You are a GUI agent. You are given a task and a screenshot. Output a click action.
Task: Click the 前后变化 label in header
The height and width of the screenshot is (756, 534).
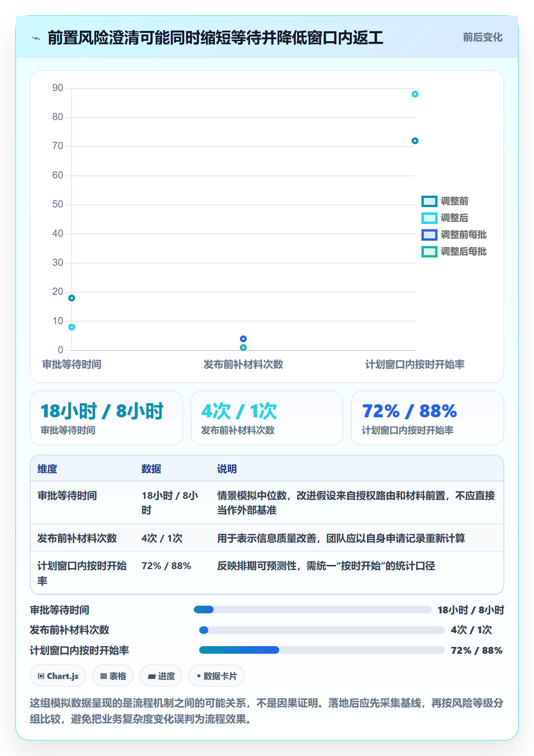coord(483,37)
